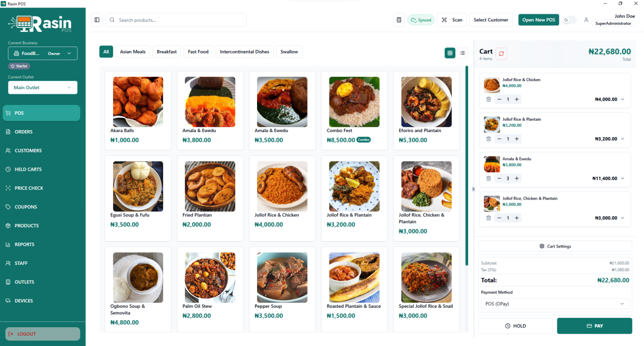Click Open New POS button

pyautogui.click(x=538, y=20)
